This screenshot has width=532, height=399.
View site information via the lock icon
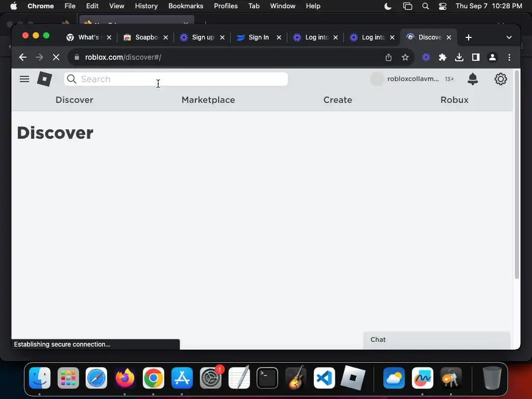[77, 57]
